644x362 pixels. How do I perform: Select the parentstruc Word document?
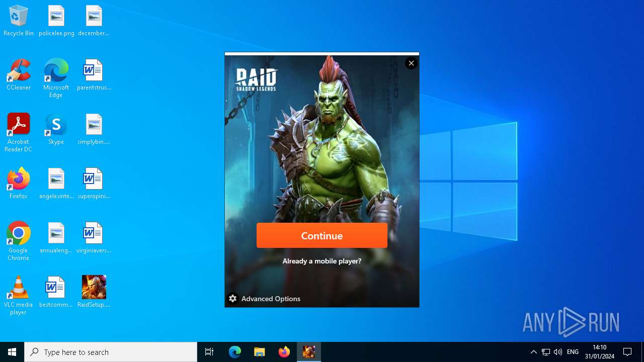pyautogui.click(x=94, y=75)
